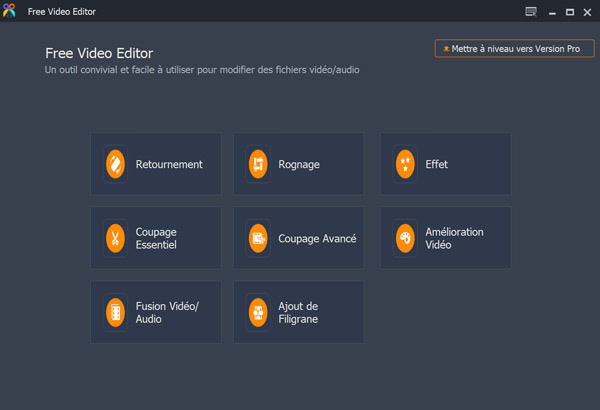The image size is (600, 410).
Task: Maximize the Free Video Editor window
Action: [570, 12]
